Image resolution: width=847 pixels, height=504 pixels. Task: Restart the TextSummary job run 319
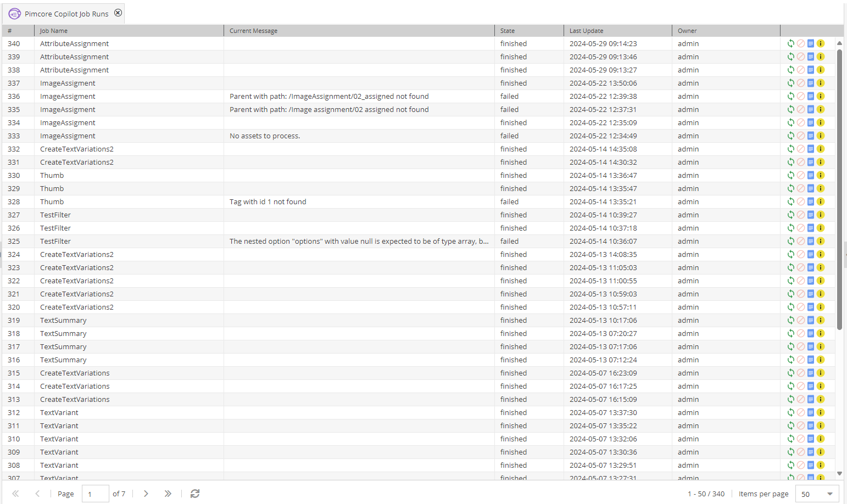pos(791,320)
